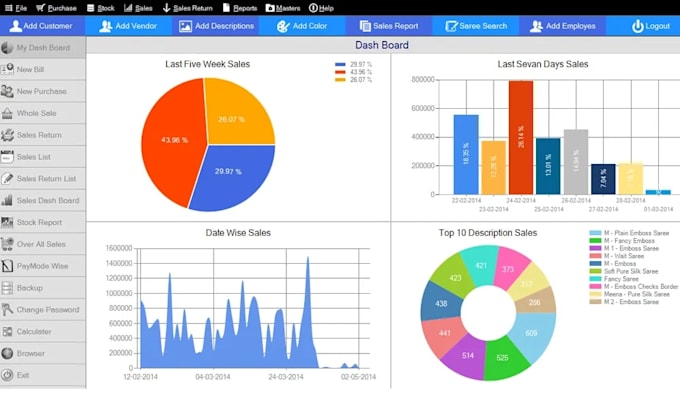Click the Backup sidebar icon
This screenshot has width=680, height=393.
click(x=7, y=288)
